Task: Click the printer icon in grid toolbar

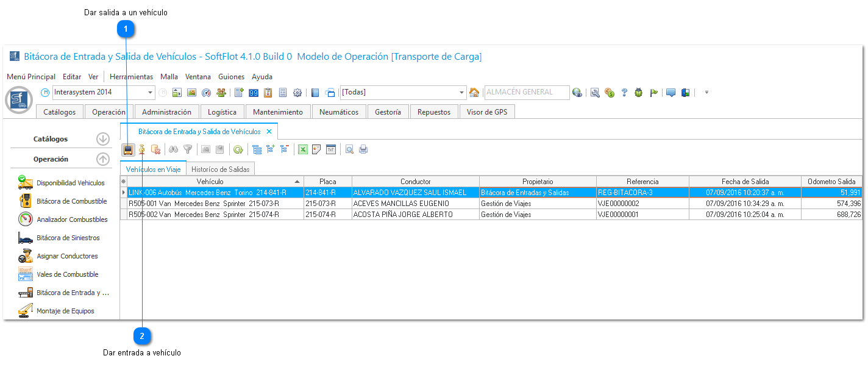Action: (x=363, y=149)
